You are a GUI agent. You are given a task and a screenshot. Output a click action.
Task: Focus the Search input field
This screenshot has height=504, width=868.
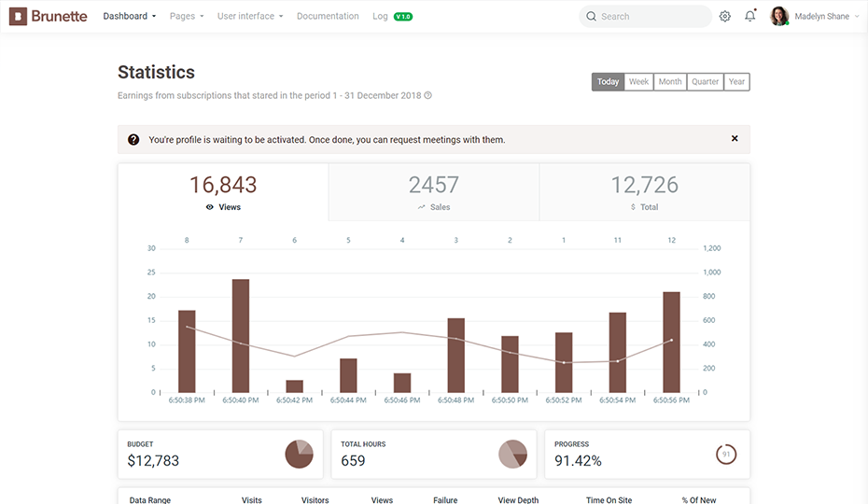[x=646, y=17]
